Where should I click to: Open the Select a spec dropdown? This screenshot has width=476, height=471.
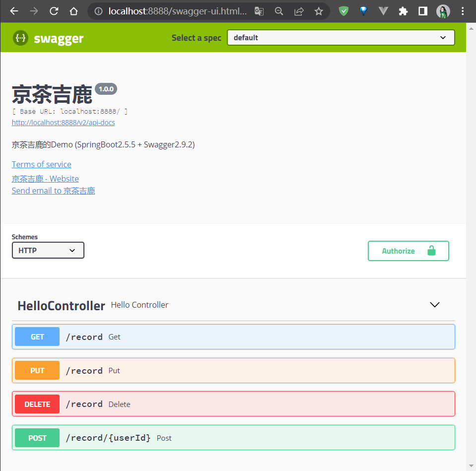point(340,38)
